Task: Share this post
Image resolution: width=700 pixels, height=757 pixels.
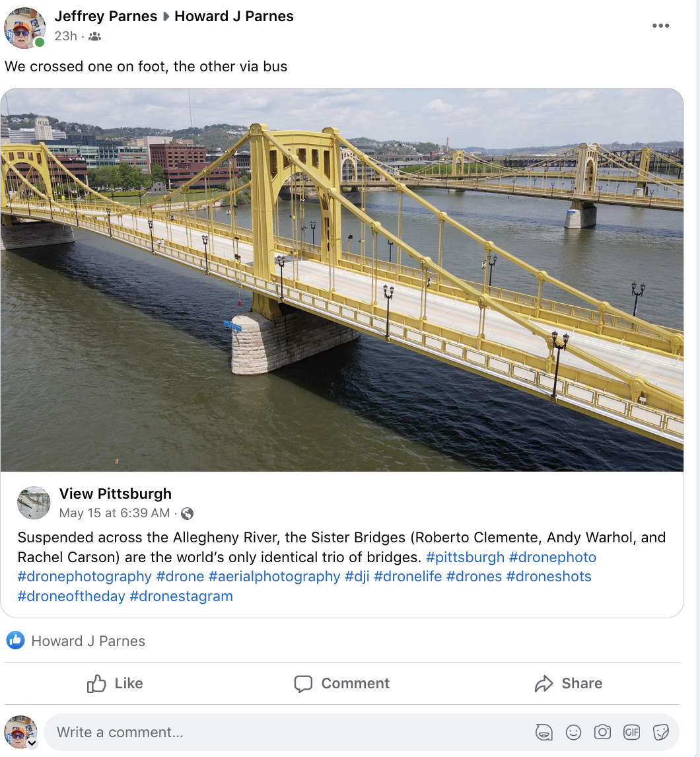Action: tap(568, 683)
